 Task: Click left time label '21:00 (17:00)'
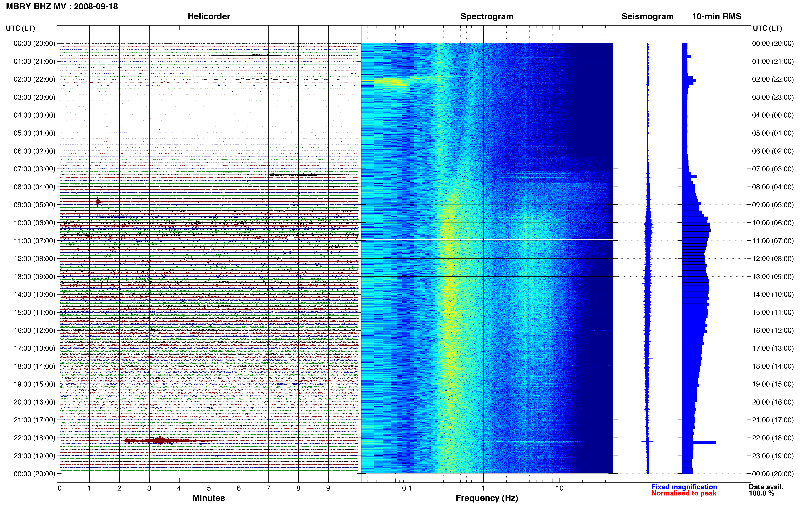click(x=34, y=420)
